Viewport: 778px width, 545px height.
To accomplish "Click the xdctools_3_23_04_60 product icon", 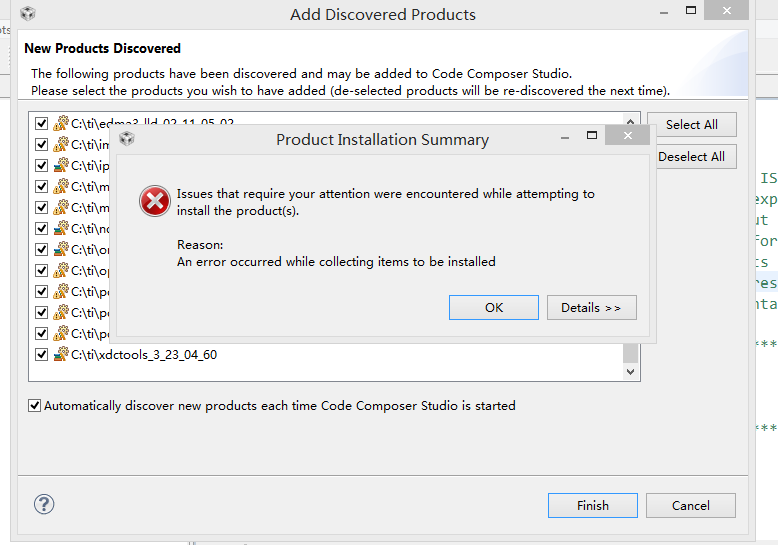I will (x=60, y=354).
